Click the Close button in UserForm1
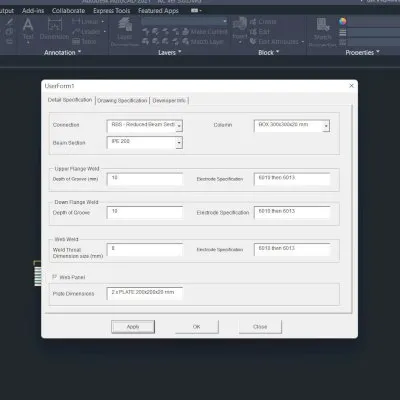Screen dimensions: 400x400 [x=260, y=327]
